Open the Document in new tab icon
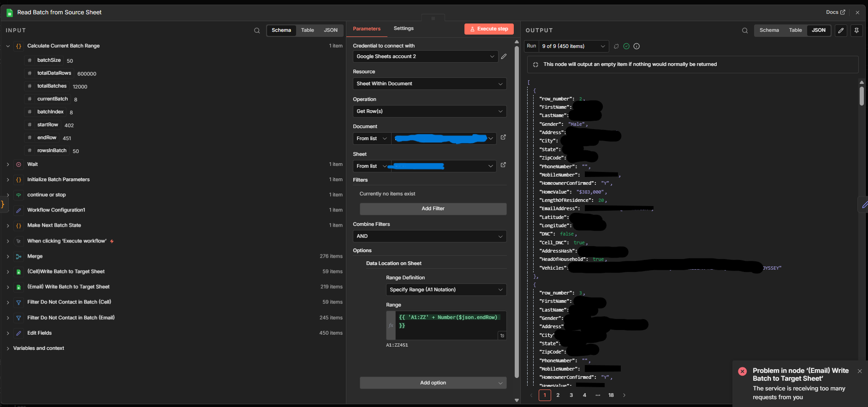The image size is (868, 407). 503,137
